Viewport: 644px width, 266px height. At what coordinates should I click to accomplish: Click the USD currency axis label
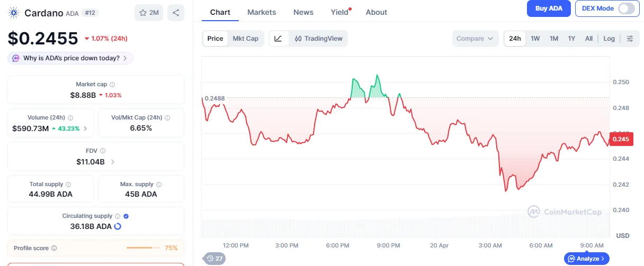[623, 235]
